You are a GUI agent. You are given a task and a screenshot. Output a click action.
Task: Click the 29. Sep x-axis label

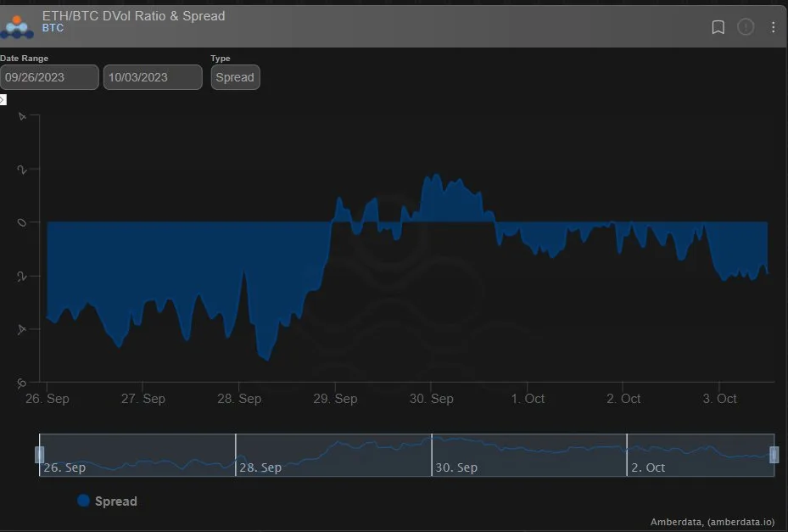coord(335,399)
